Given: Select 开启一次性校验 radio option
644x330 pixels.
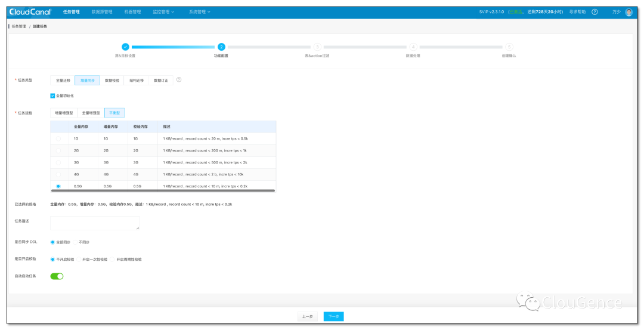Looking at the screenshot, I should 79,260.
